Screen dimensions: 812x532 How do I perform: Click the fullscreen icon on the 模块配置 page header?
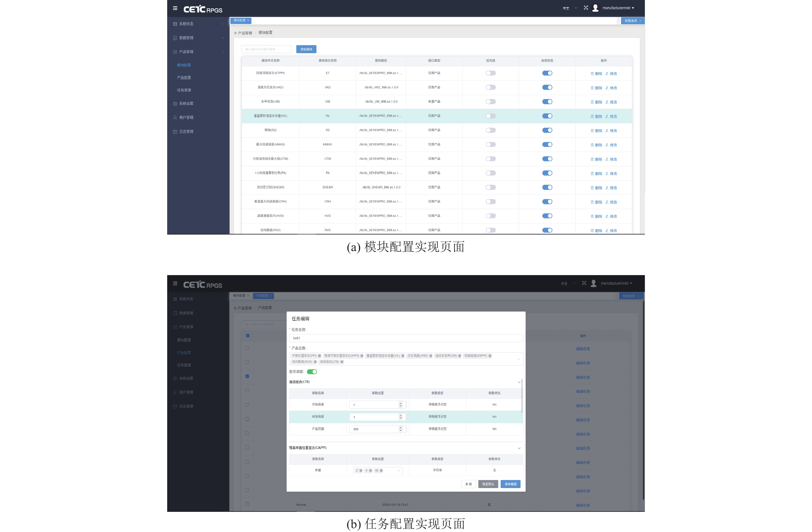click(586, 8)
